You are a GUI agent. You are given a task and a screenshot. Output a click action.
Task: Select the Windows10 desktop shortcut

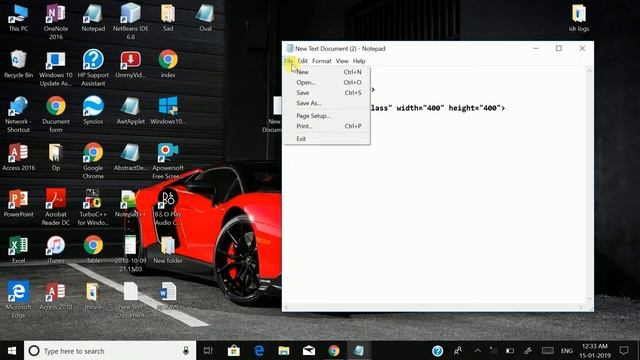[x=168, y=111]
